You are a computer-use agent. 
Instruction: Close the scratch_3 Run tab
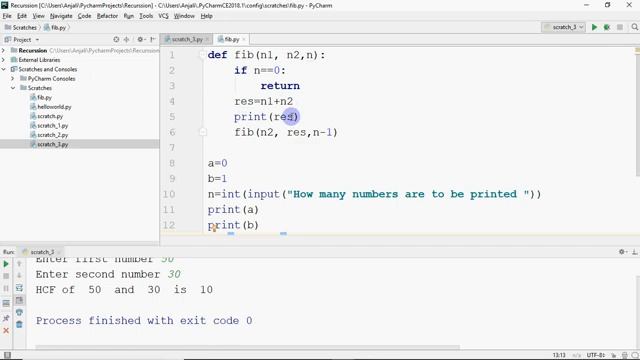59,252
